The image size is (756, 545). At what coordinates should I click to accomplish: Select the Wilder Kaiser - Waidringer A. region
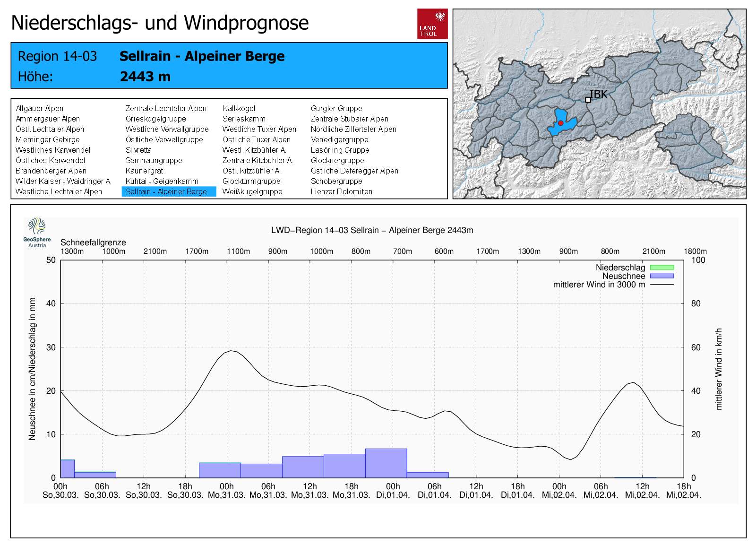(63, 181)
